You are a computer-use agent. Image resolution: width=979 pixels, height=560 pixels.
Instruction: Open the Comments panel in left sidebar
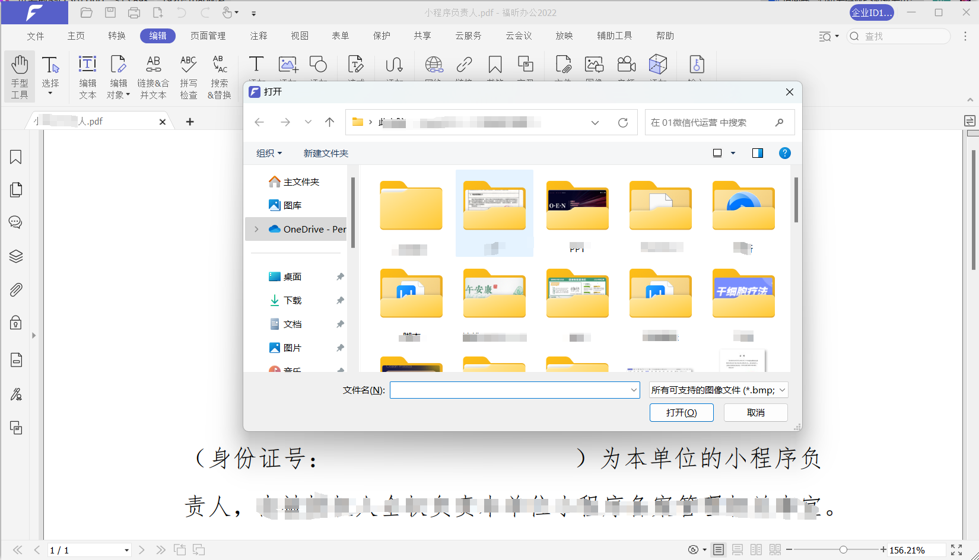16,222
